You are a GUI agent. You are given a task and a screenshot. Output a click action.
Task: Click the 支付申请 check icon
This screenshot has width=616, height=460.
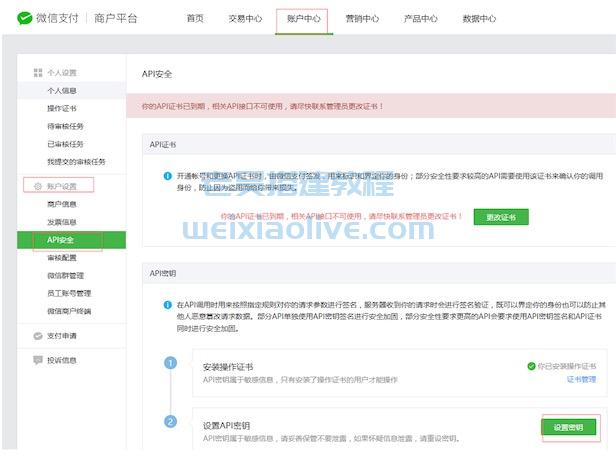click(38, 336)
